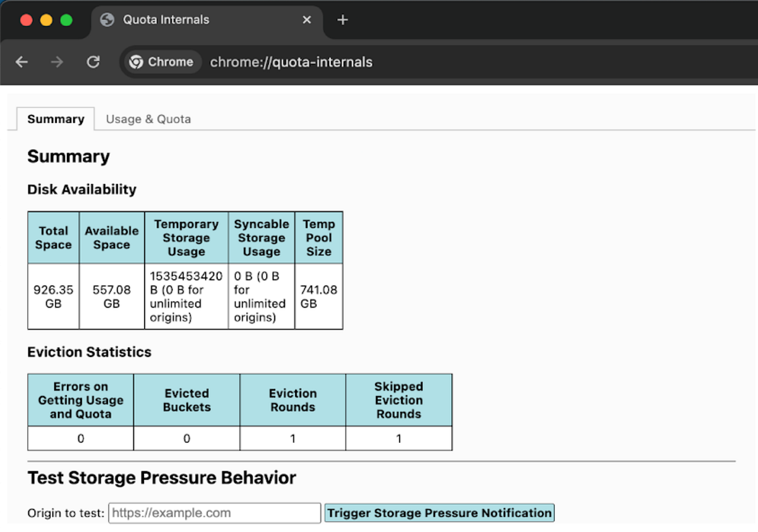Click the green full-screen traffic light
Screen dimensions: 758x532
pos(66,20)
